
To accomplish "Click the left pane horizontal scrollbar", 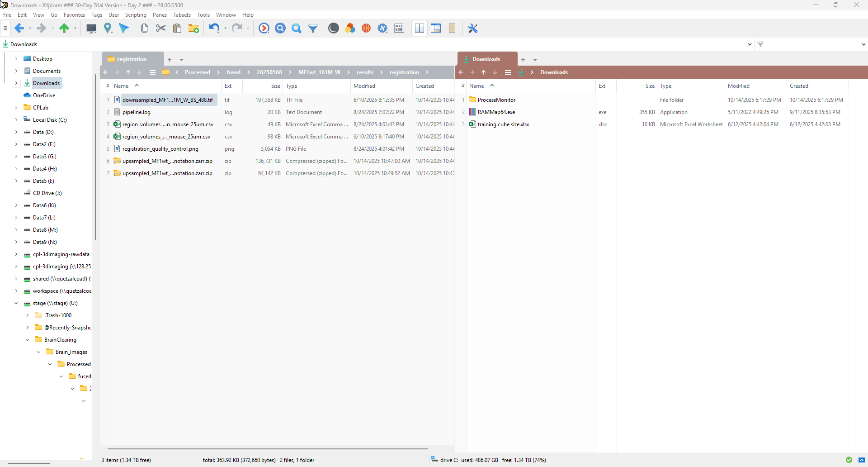I will tap(268, 448).
